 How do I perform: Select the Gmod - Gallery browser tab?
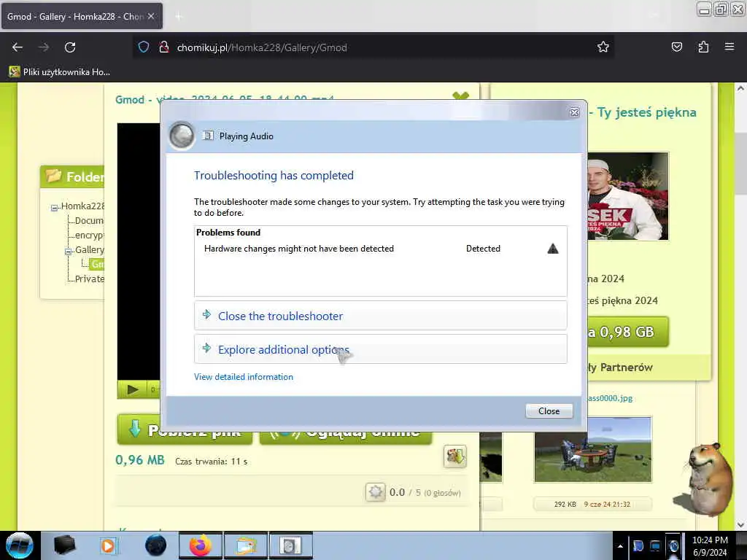click(x=82, y=16)
